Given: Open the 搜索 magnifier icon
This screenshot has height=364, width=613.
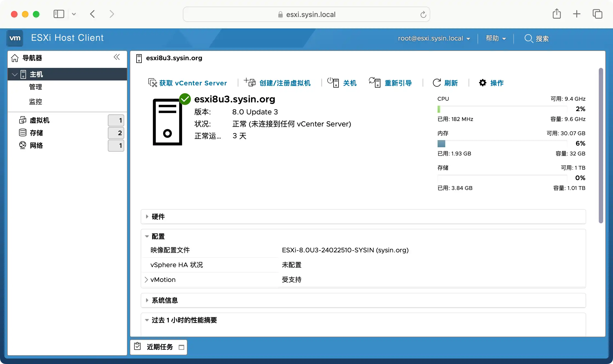Looking at the screenshot, I should (x=528, y=39).
